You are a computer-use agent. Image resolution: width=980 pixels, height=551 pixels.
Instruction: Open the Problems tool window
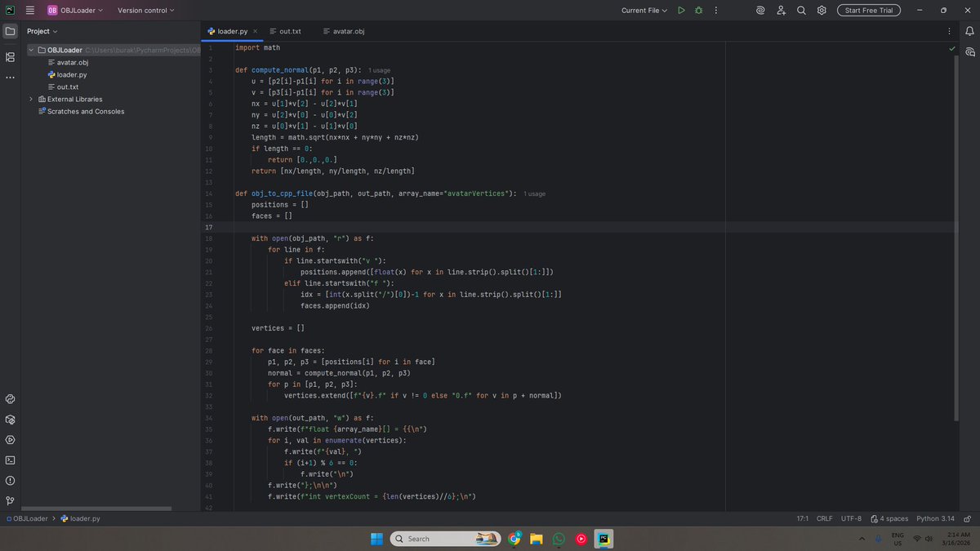tap(10, 480)
